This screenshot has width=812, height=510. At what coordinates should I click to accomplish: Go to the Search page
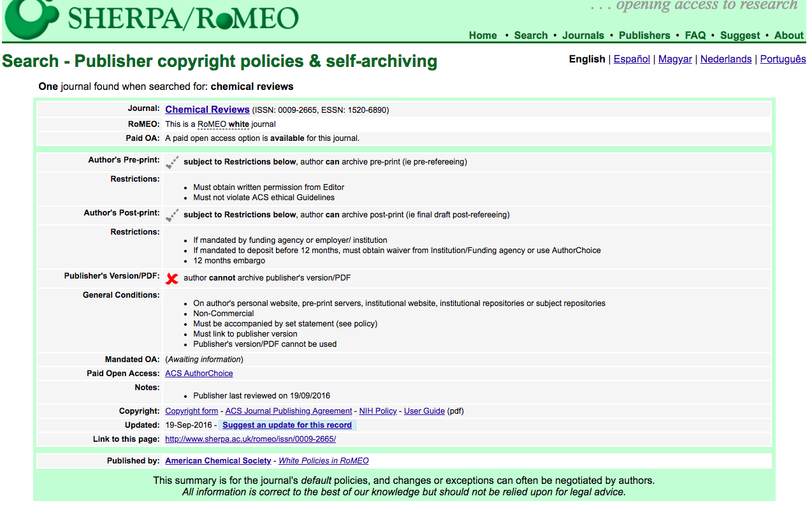pyautogui.click(x=531, y=36)
